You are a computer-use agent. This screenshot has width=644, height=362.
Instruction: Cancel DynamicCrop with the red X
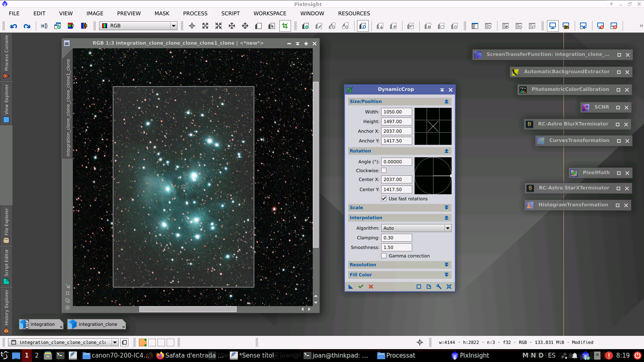[370, 287]
